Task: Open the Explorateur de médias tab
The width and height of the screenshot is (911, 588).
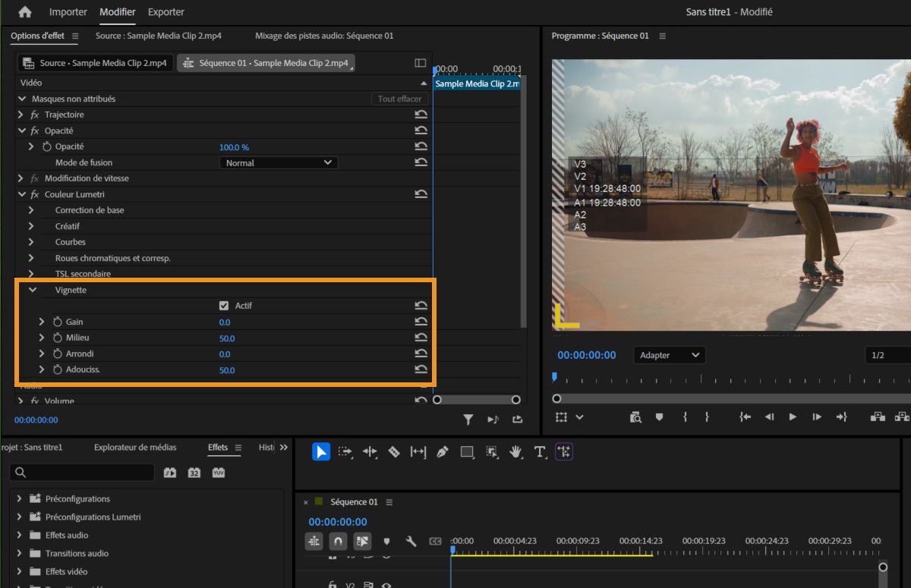Action: (x=135, y=448)
